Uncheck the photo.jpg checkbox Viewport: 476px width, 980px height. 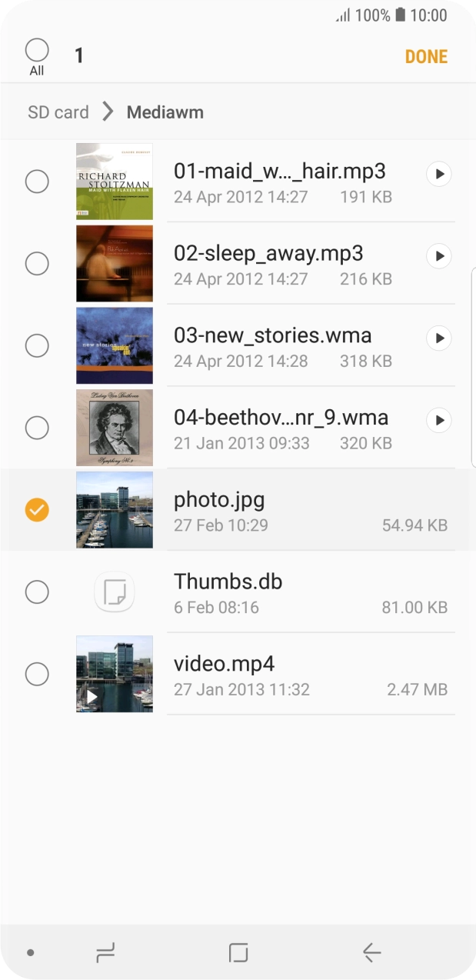[37, 509]
